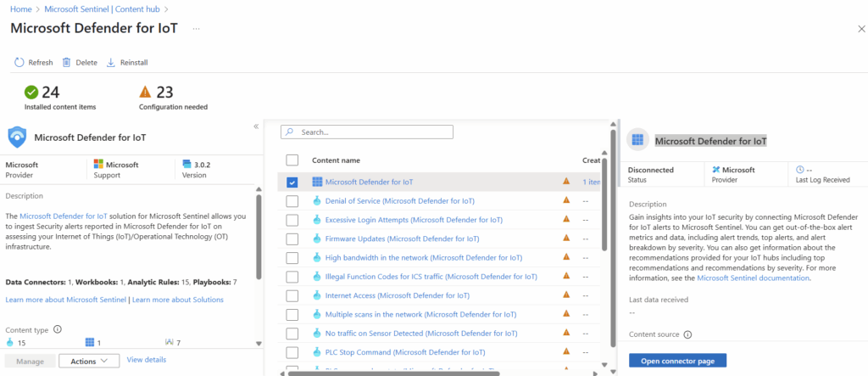Click the flask icon for Illegal Function Codes
The height and width of the screenshot is (376, 868).
point(317,276)
